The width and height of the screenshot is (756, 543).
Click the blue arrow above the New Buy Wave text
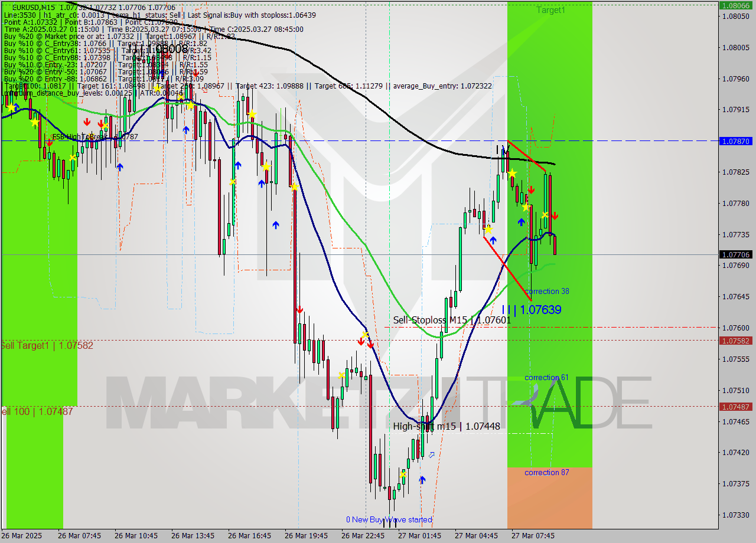421,480
